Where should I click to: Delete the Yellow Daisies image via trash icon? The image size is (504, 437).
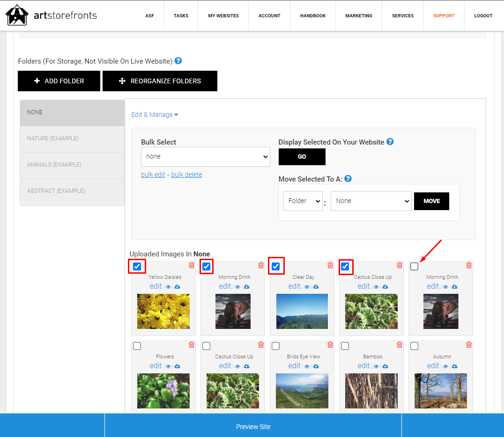(191, 265)
